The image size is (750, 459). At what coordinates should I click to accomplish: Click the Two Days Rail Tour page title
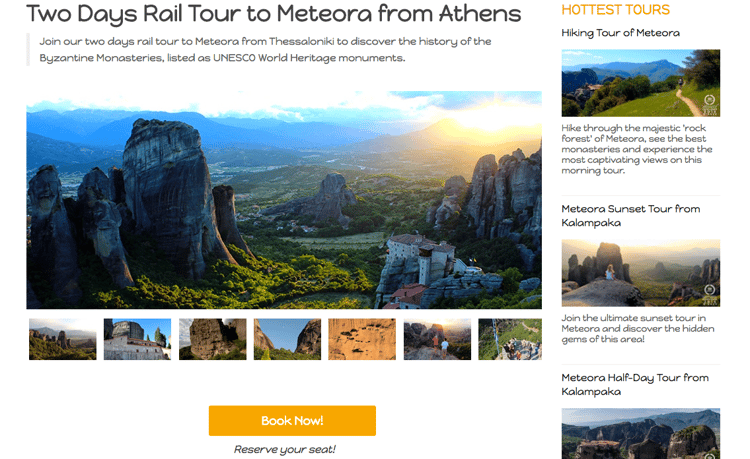pyautogui.click(x=274, y=14)
